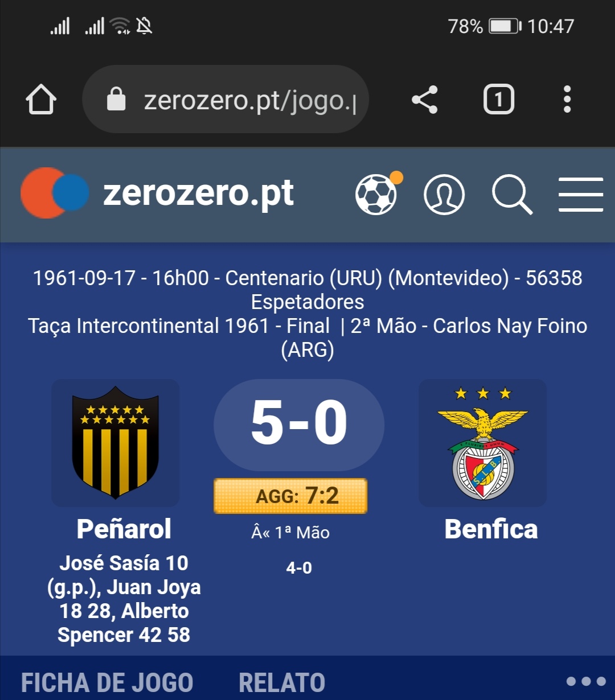Open the Peñarol team name link
Screen dimensions: 615x700
click(x=124, y=529)
